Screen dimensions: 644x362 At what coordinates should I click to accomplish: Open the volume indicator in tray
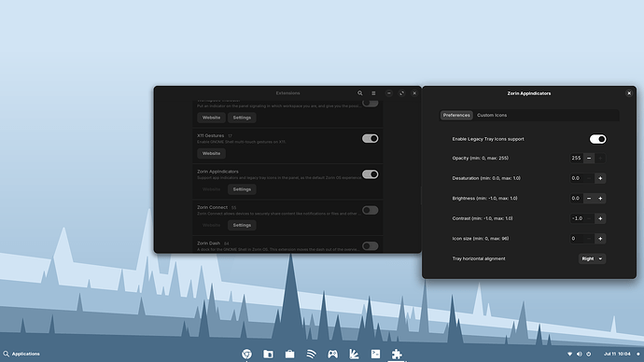click(579, 354)
